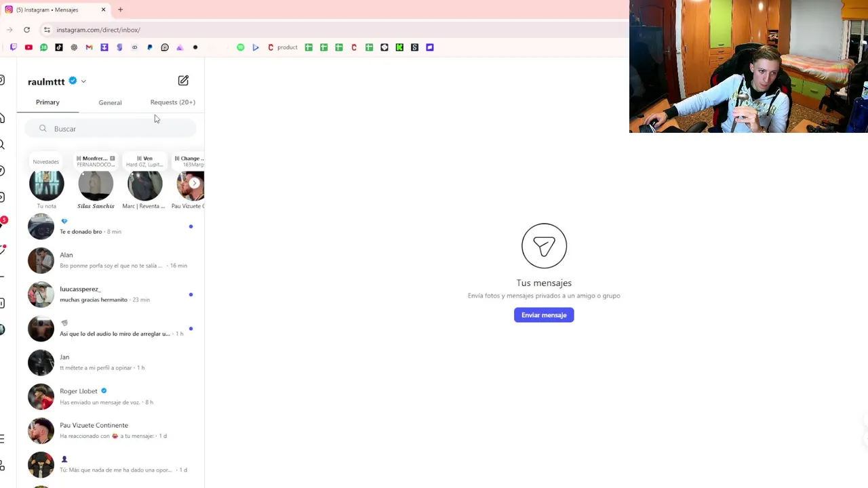The image size is (868, 488).
Task: Open the Pau Vizuete Continente chat
Action: [x=111, y=430]
